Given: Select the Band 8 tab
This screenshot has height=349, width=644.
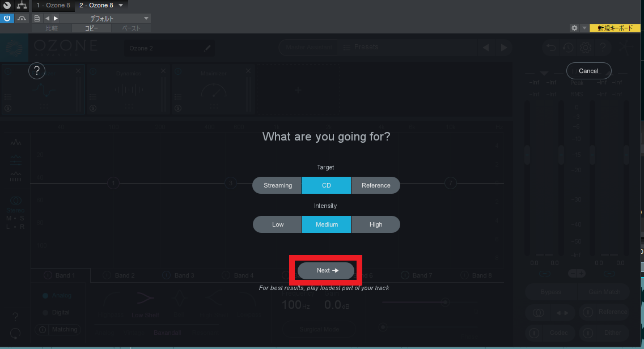Looking at the screenshot, I should [x=477, y=275].
